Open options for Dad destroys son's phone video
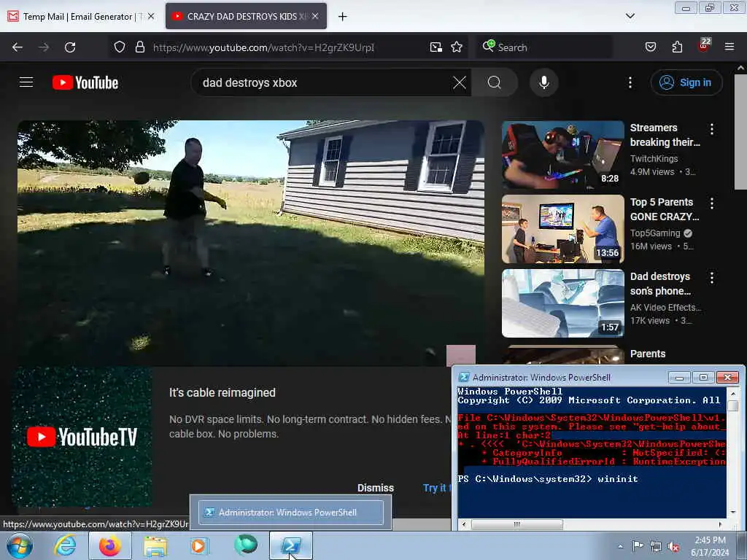This screenshot has height=560, width=747. 712,278
